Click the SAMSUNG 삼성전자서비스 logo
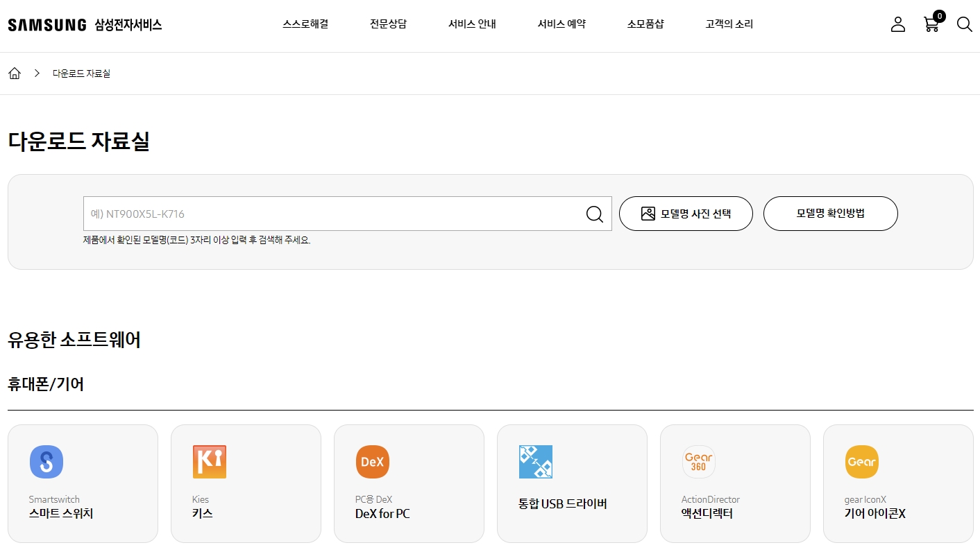The image size is (980, 552). point(85,25)
